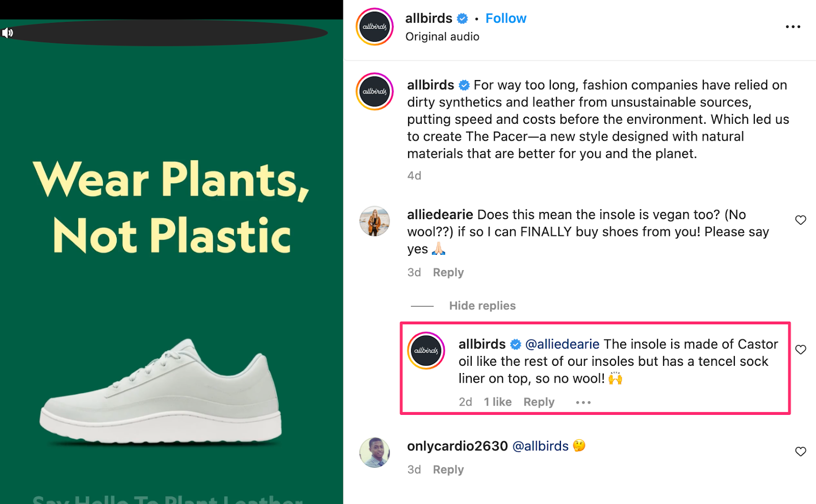Click the allbirds verified badge next to username
The image size is (816, 504).
462,18
